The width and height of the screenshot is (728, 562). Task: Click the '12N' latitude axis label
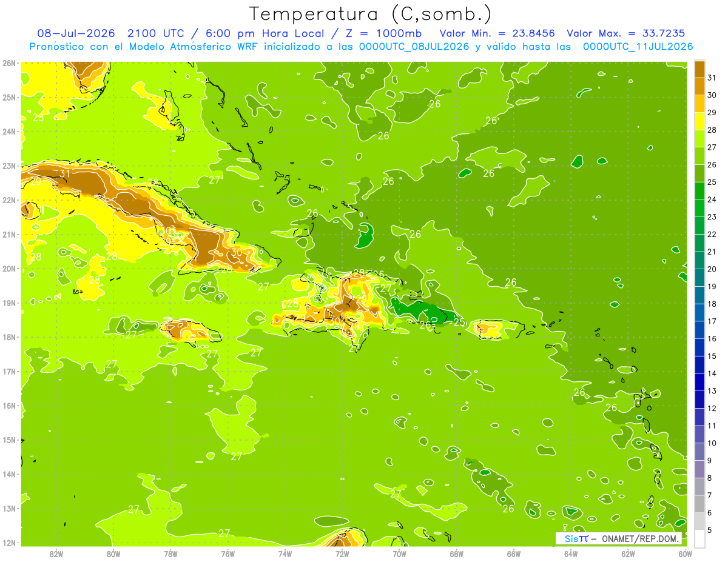point(9,543)
